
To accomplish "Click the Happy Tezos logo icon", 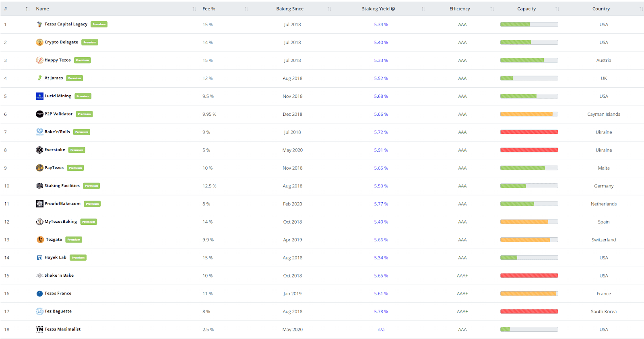I will (39, 60).
